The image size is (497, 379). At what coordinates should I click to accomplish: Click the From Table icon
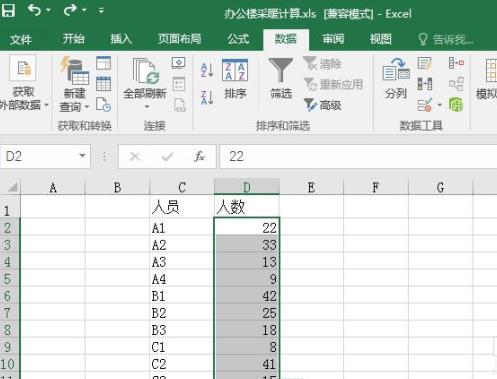click(103, 84)
